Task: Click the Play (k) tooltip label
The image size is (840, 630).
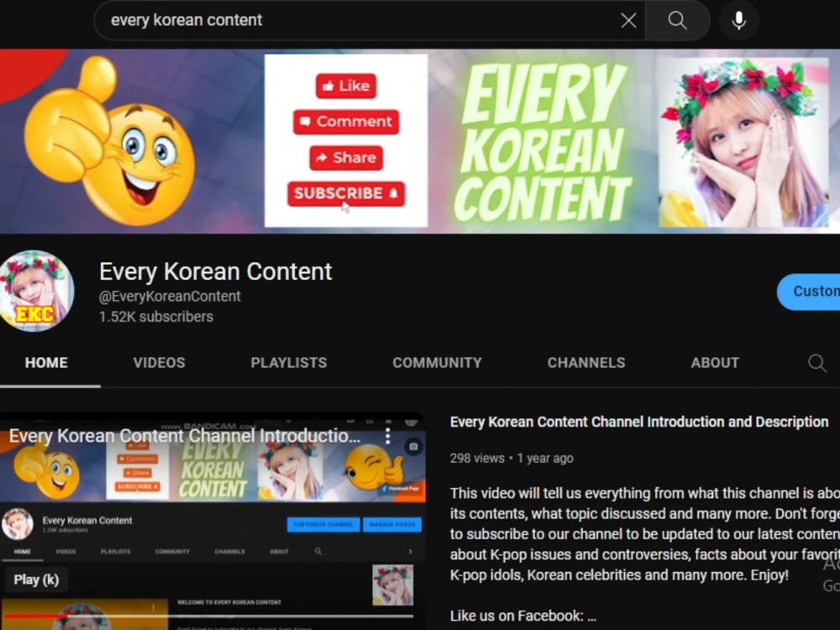Action: click(36, 580)
